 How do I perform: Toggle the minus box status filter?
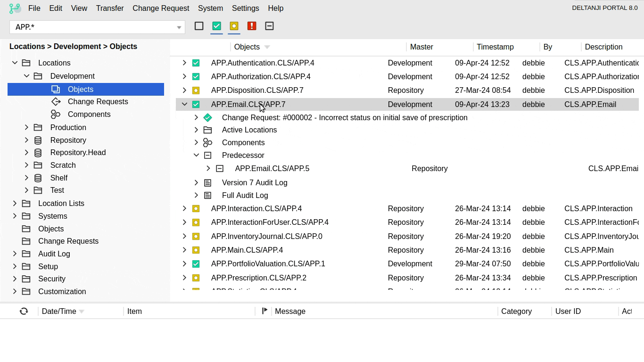tap(269, 26)
